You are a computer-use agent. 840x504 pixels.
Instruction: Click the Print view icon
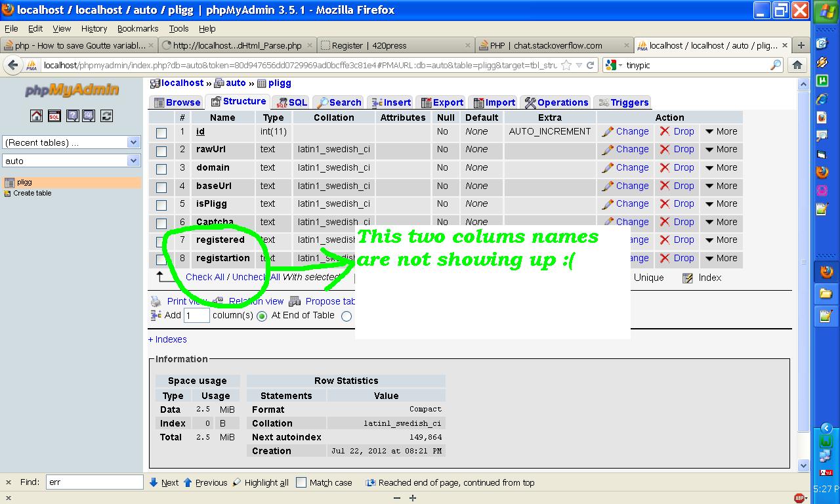point(156,301)
